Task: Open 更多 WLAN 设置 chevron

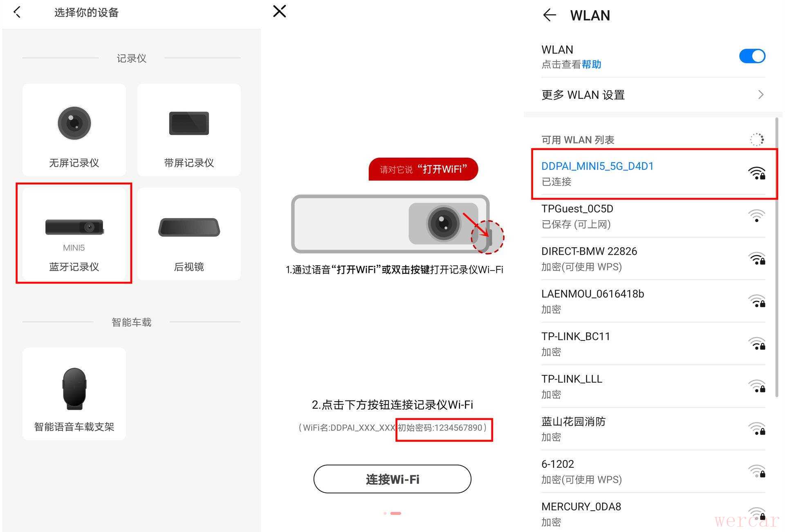Action: [x=760, y=95]
